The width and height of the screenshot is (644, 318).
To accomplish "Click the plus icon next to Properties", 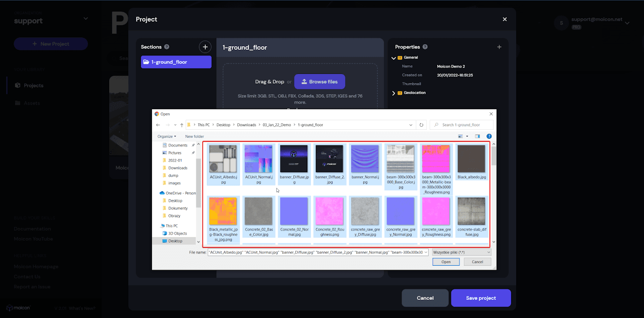I will pyautogui.click(x=499, y=47).
